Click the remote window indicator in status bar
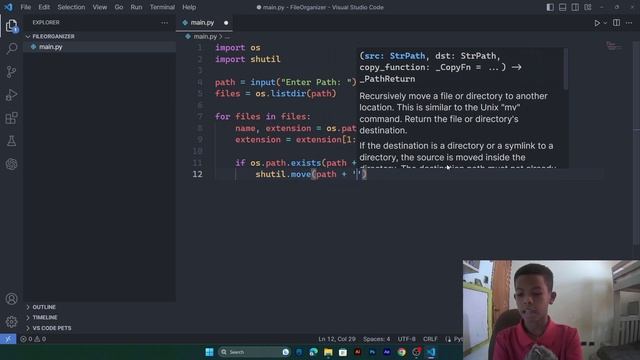The height and width of the screenshot is (360, 640). (x=8, y=339)
